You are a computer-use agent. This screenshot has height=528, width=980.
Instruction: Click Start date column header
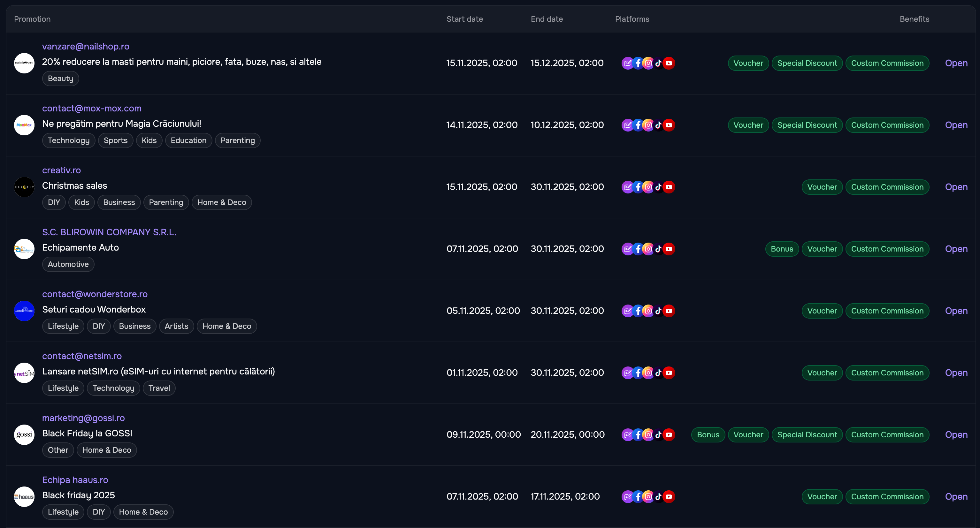[x=464, y=19]
